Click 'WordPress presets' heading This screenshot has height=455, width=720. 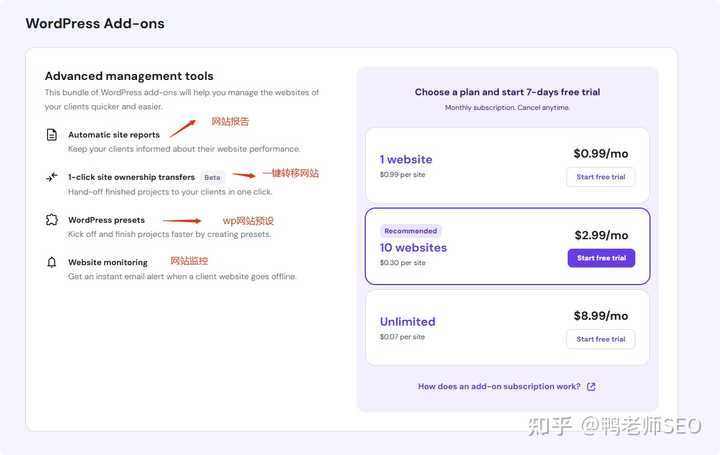(106, 220)
